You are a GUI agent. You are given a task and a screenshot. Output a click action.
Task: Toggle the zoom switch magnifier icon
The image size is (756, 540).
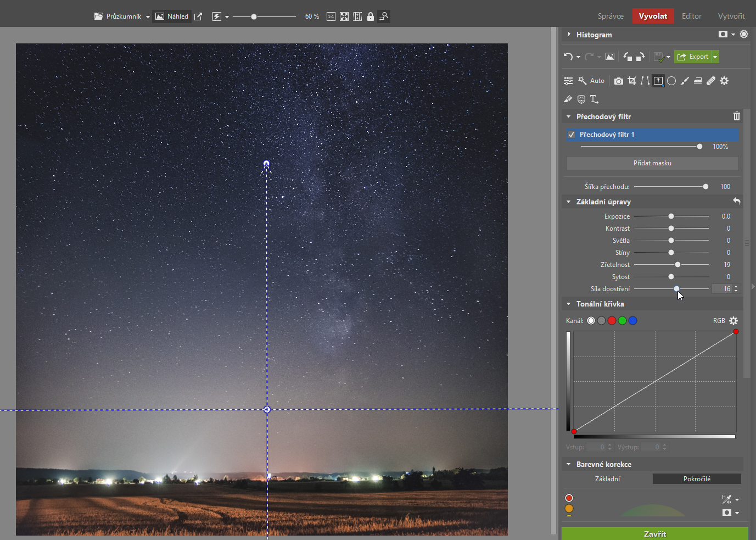[384, 16]
